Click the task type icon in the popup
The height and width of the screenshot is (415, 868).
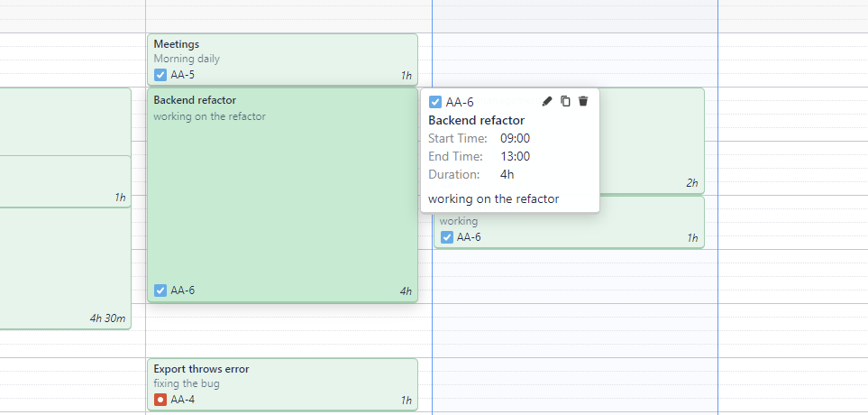click(435, 102)
